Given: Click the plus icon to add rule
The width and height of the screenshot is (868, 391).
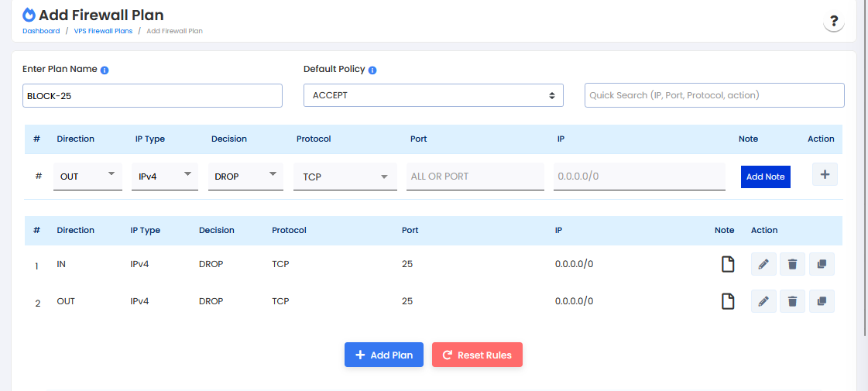Looking at the screenshot, I should click(825, 175).
